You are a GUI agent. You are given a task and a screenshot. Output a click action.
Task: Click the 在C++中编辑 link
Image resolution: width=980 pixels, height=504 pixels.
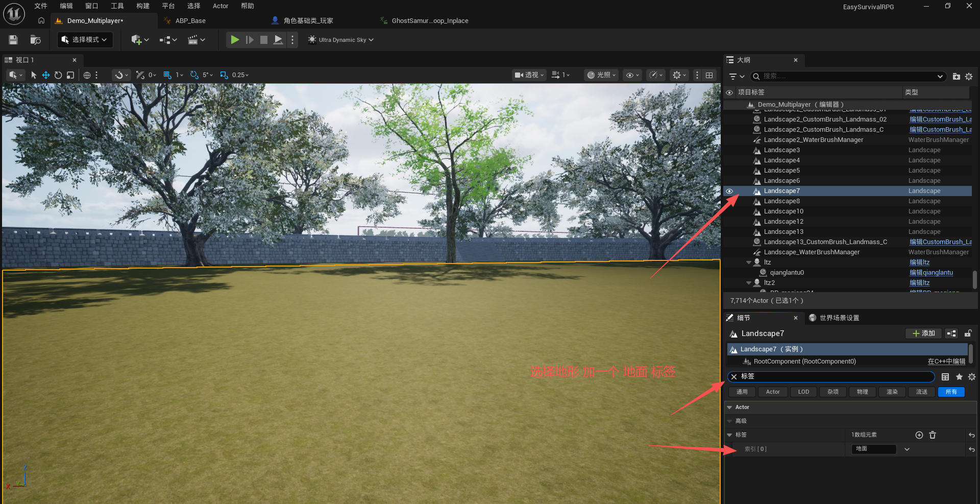tap(946, 362)
